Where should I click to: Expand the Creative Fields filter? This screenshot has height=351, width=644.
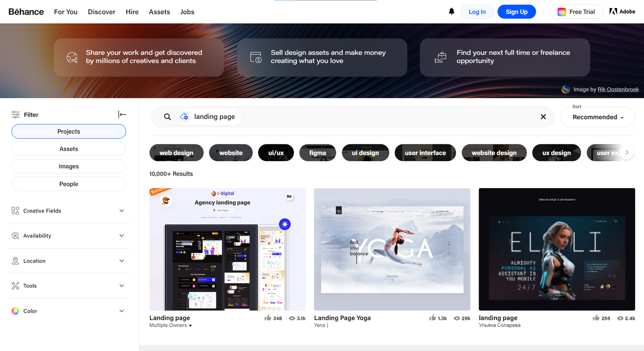tap(69, 211)
